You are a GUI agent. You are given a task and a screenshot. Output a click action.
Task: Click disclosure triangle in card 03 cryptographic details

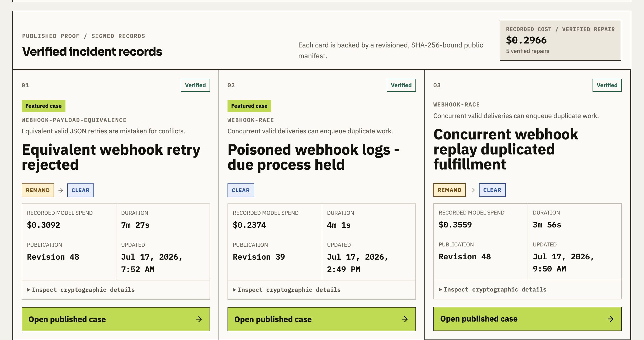[440, 289]
